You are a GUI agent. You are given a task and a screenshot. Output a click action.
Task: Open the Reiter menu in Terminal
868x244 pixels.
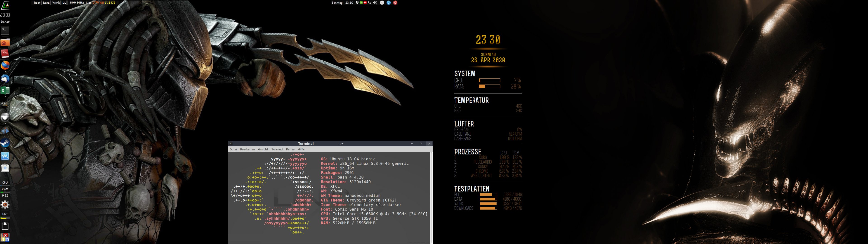click(x=290, y=149)
